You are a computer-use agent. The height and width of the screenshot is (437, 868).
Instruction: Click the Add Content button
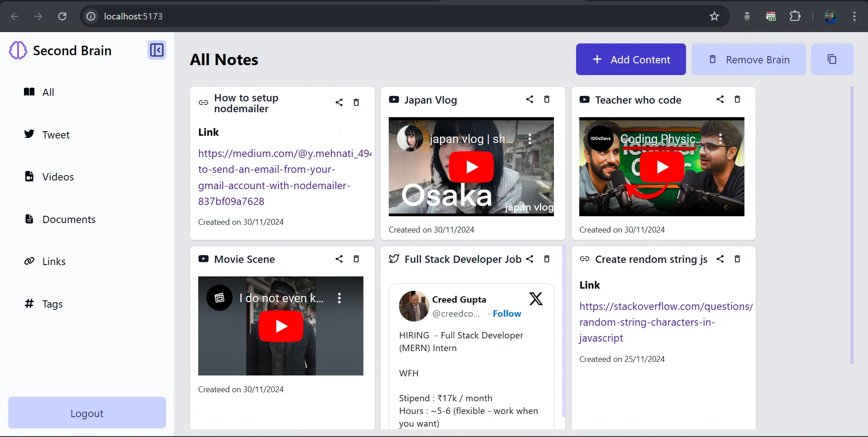coord(631,59)
